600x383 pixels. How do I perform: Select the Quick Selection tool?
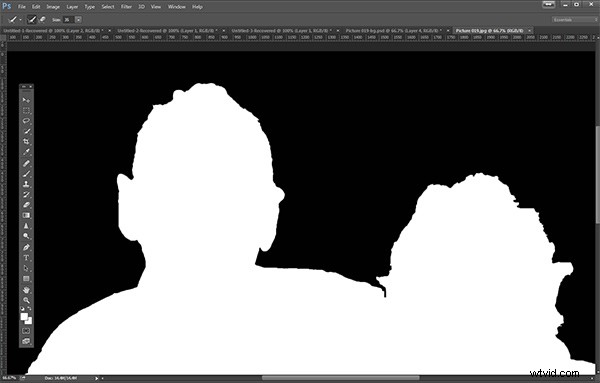click(26, 131)
